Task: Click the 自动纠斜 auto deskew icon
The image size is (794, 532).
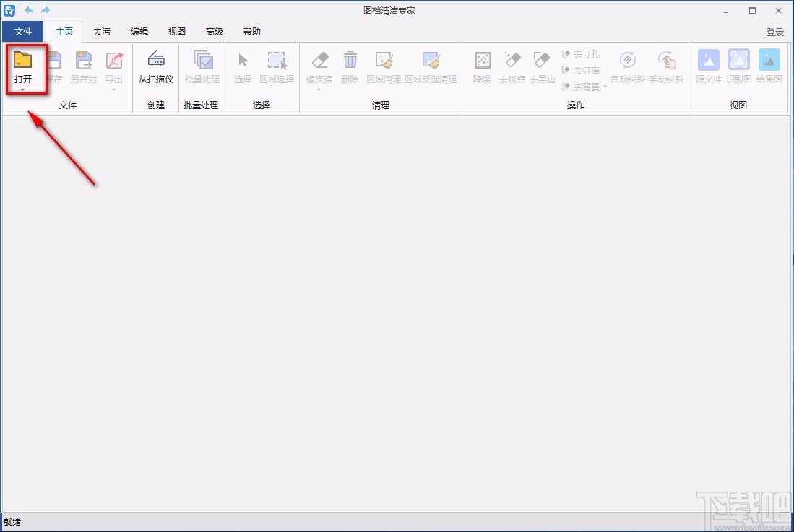Action: 627,60
